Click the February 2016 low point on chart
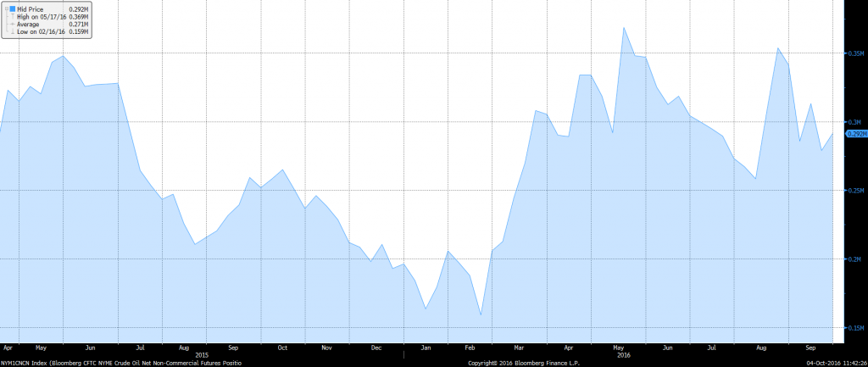The width and height of the screenshot is (868, 367). [481, 315]
